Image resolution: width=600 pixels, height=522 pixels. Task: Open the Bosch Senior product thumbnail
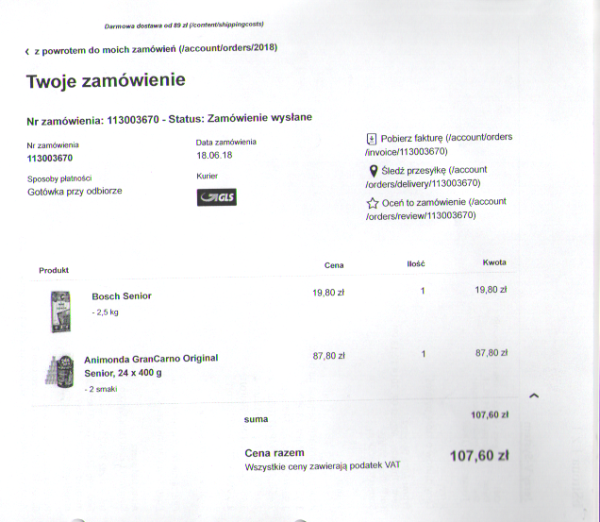[x=61, y=312]
